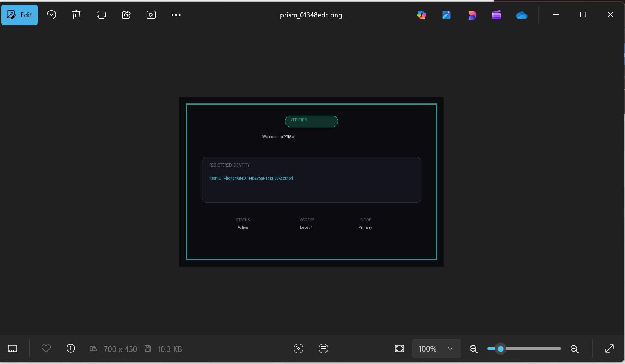Show file info with info icon

[x=71, y=348]
